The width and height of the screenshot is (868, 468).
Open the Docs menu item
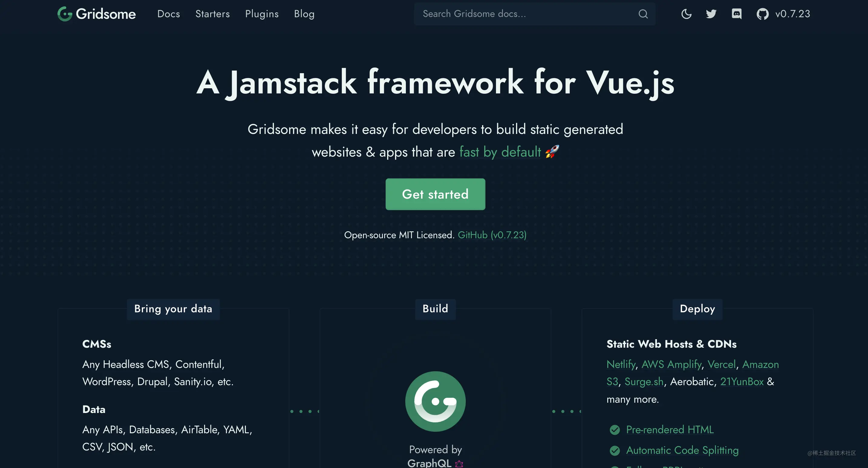169,13
